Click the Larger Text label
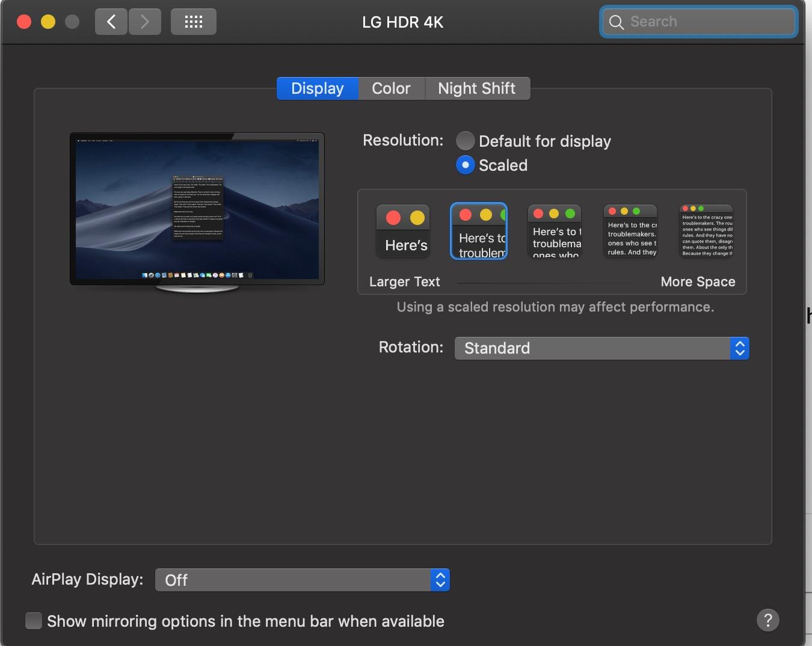812x646 pixels. pyautogui.click(x=404, y=281)
